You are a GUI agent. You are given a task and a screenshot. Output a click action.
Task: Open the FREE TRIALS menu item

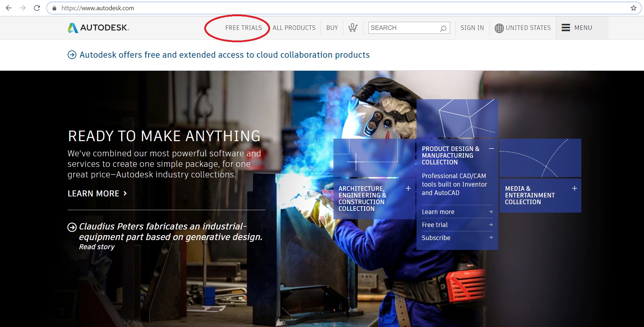(243, 28)
